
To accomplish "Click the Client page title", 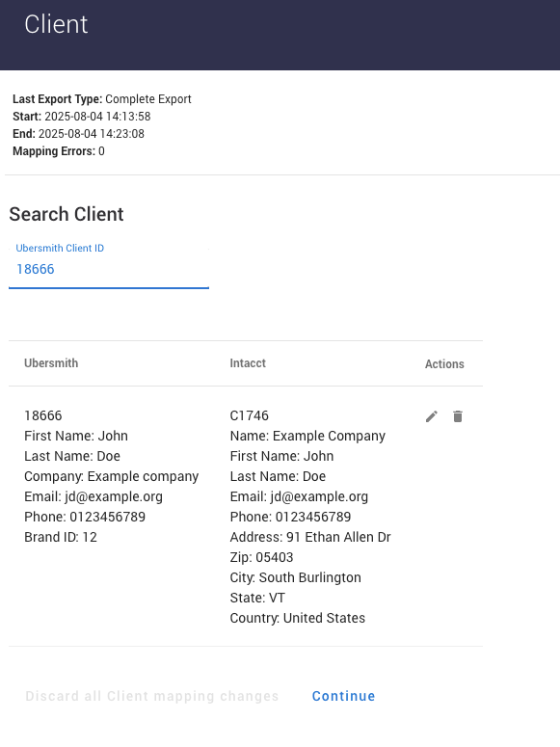I will (x=56, y=24).
